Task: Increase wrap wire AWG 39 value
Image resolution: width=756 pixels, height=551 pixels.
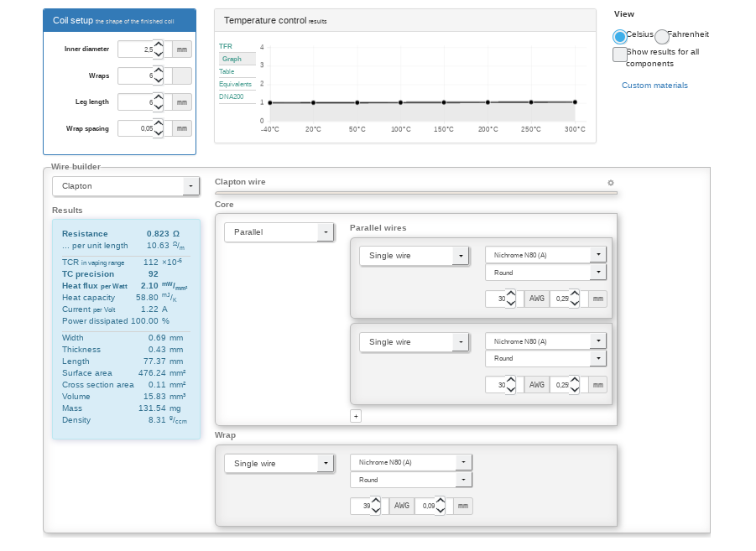Action: 376,502
